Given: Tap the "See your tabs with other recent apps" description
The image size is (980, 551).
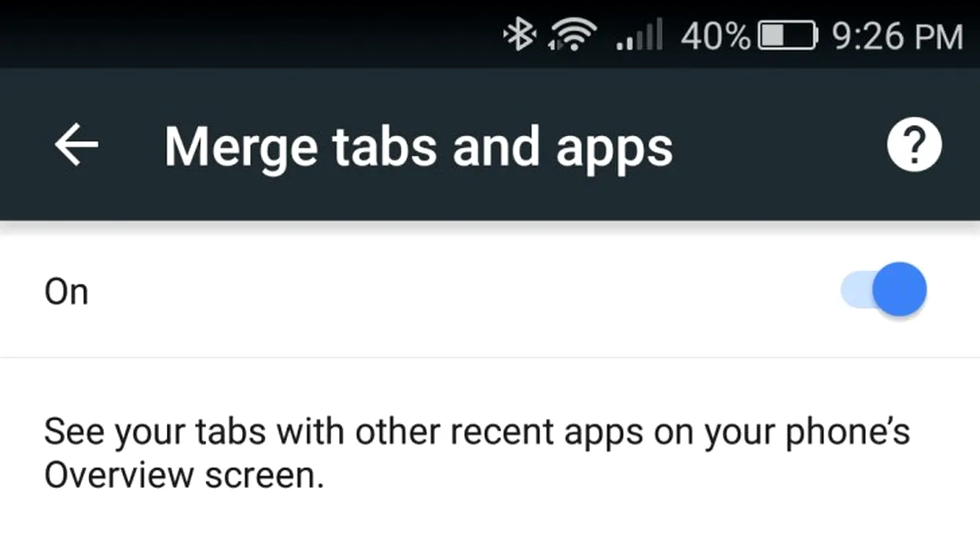Looking at the screenshot, I should point(477,454).
